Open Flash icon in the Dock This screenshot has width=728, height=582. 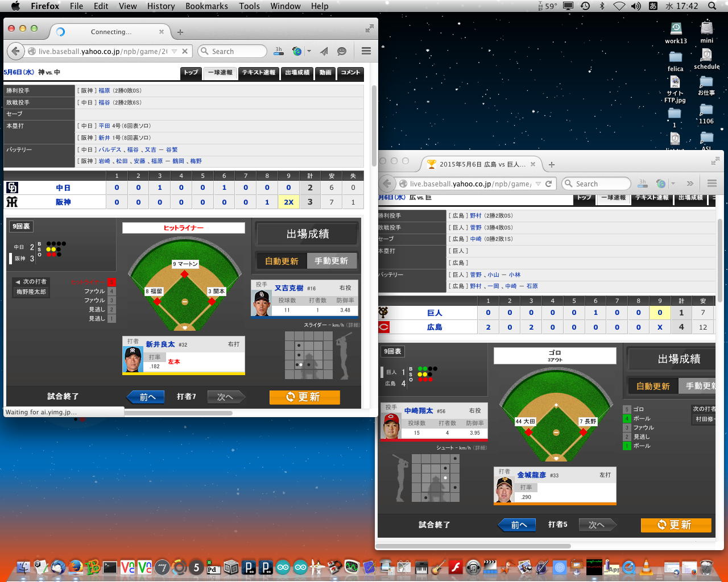455,567
